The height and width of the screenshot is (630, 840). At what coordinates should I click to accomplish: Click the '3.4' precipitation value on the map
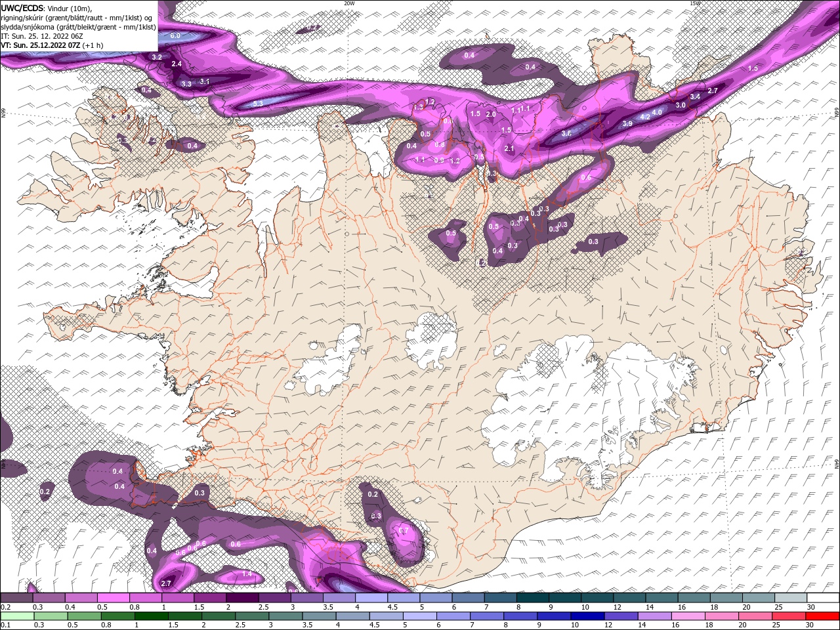click(696, 96)
